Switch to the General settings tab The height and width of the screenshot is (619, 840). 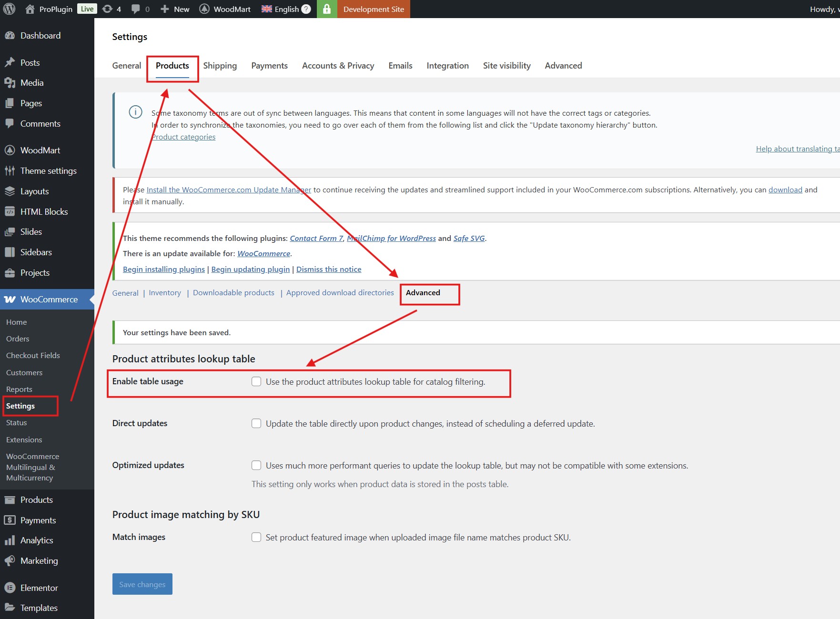coord(127,66)
